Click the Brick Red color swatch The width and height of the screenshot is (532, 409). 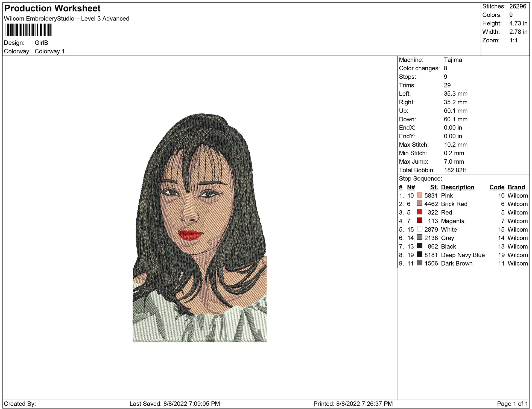tap(419, 204)
